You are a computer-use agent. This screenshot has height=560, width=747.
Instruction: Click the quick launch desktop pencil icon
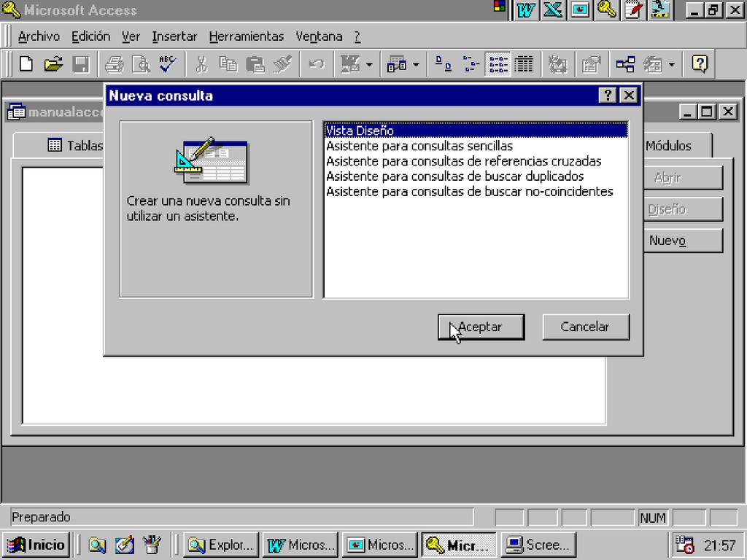[124, 545]
